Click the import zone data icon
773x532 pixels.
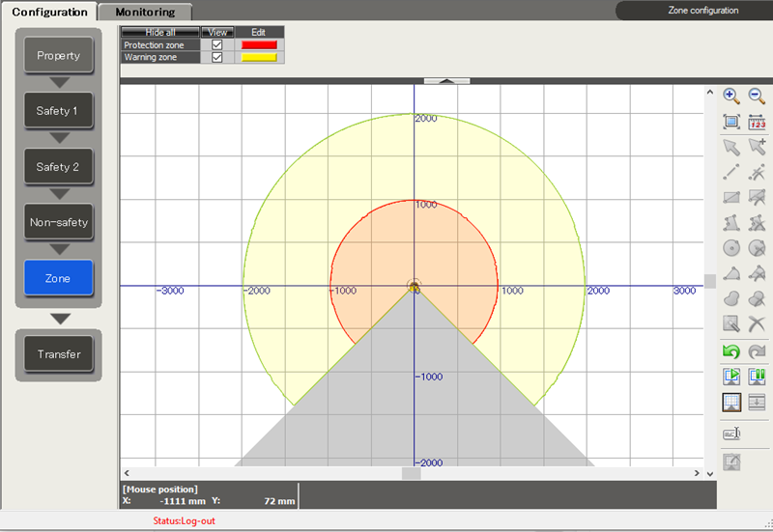(x=757, y=403)
